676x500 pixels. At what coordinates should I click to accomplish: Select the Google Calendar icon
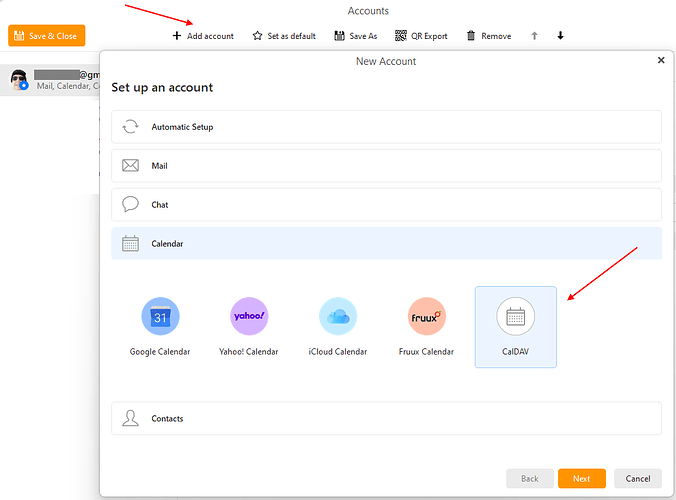tap(160, 317)
